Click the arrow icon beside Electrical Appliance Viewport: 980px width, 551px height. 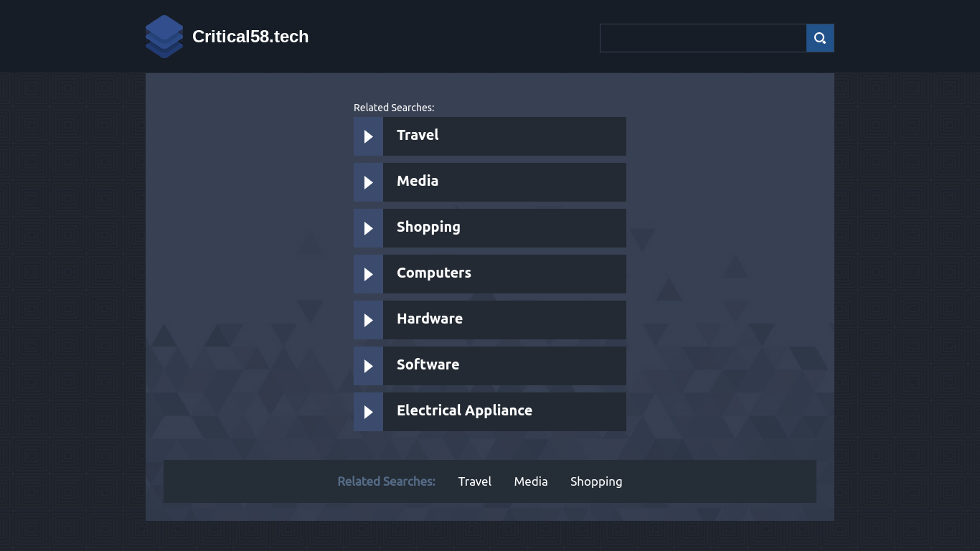click(x=368, y=412)
